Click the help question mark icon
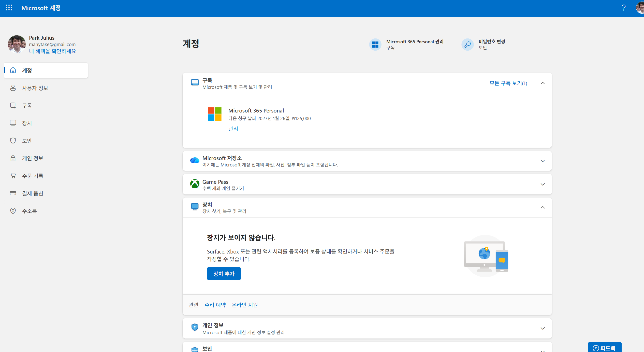 (624, 8)
